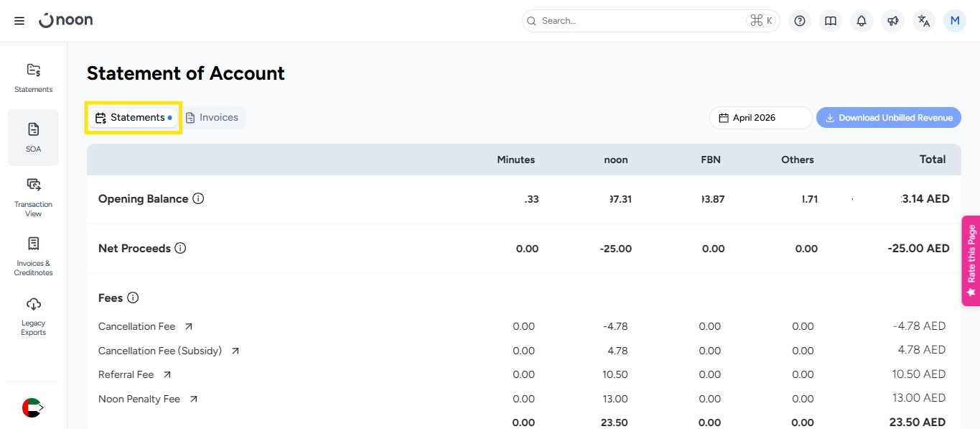Open the hamburger navigation menu
980x429 pixels.
[x=19, y=21]
